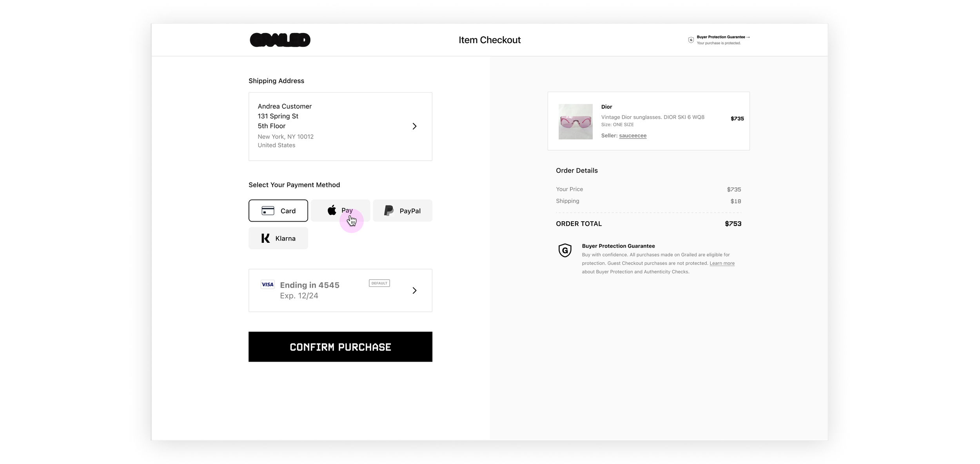Select Klarna payment method

pos(278,238)
